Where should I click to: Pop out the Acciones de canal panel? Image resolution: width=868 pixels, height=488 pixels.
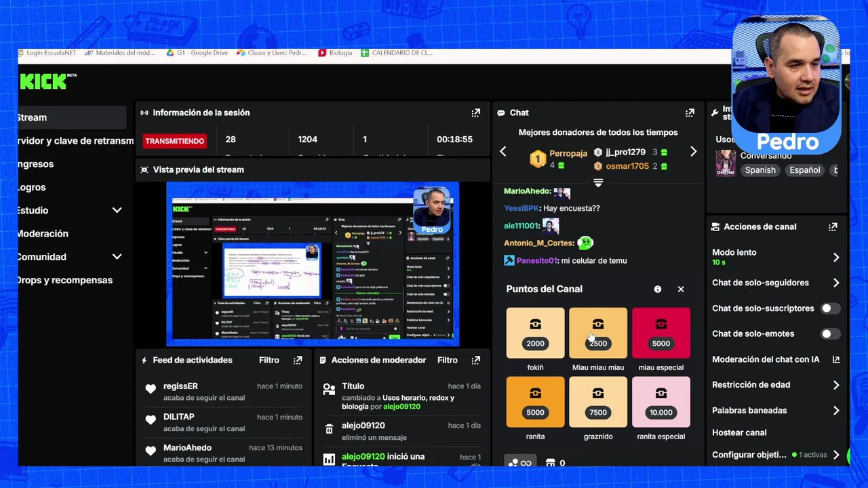tap(833, 227)
